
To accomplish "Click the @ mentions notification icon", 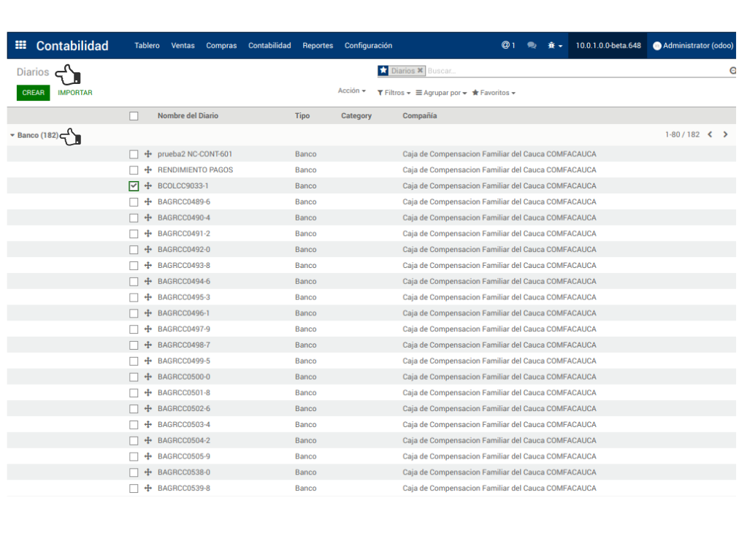I will pos(507,45).
